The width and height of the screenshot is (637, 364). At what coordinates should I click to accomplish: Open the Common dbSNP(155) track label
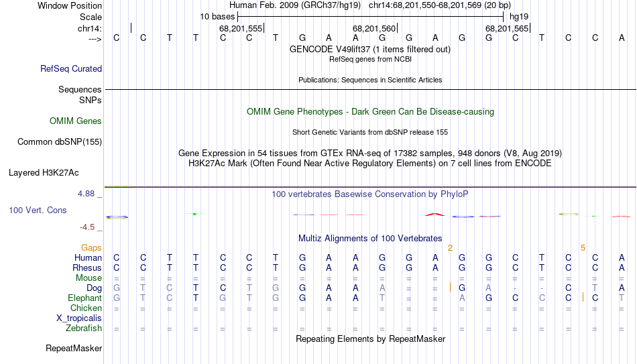point(59,142)
